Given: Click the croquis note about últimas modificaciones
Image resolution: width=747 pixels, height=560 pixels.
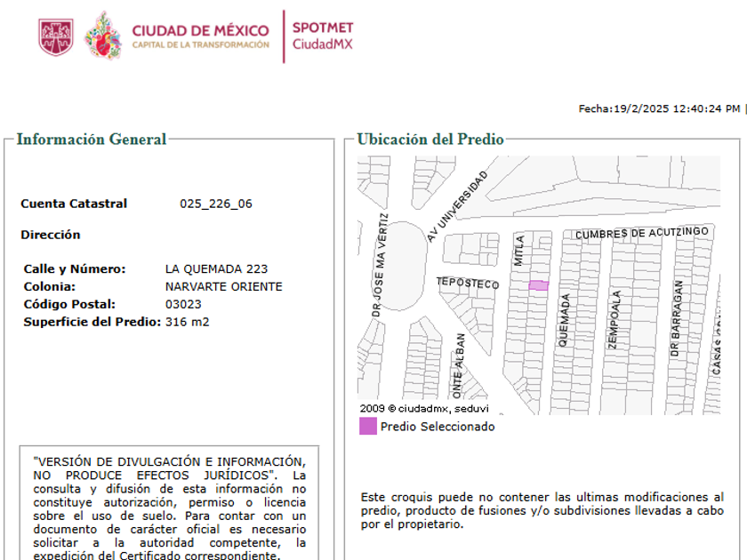Looking at the screenshot, I should 542,510.
